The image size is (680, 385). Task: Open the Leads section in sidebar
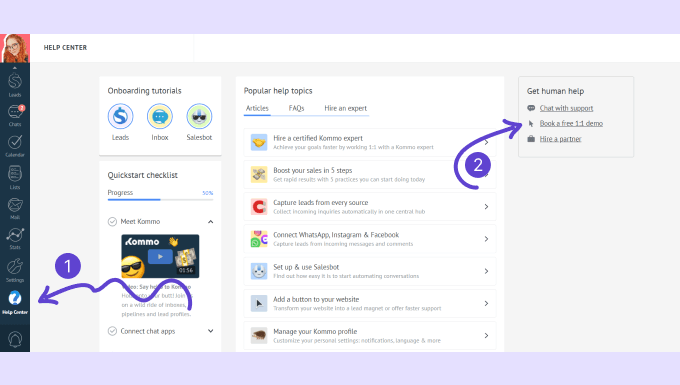pos(15,85)
